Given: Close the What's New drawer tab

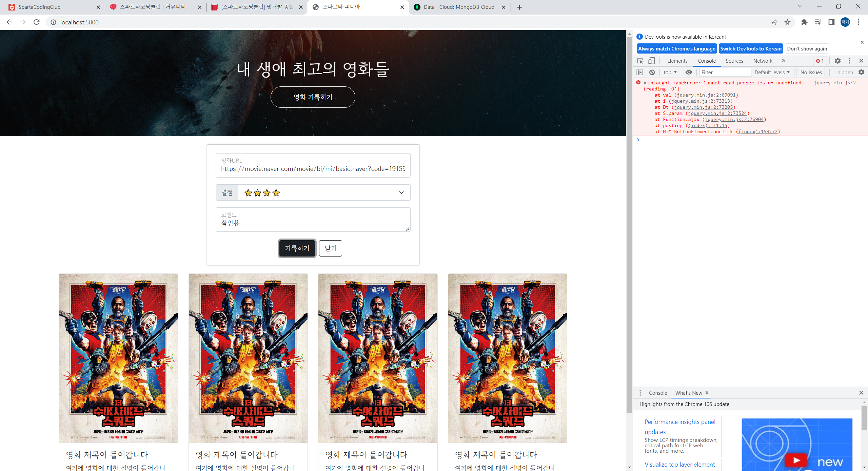Looking at the screenshot, I should [707, 392].
